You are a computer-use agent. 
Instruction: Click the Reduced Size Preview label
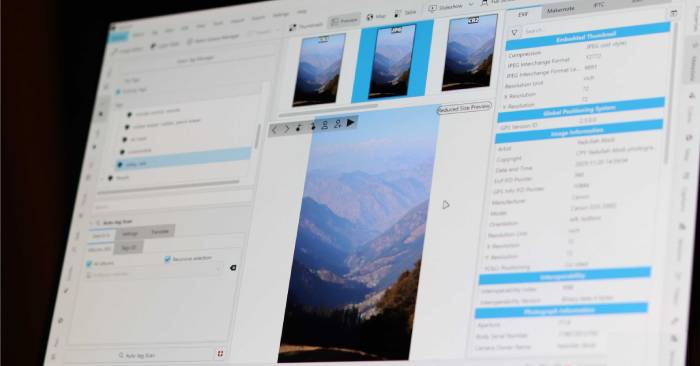pos(464,108)
